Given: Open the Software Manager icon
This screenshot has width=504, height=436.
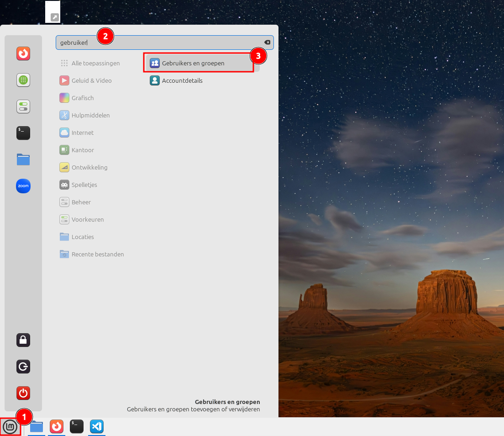Looking at the screenshot, I should coord(23,80).
